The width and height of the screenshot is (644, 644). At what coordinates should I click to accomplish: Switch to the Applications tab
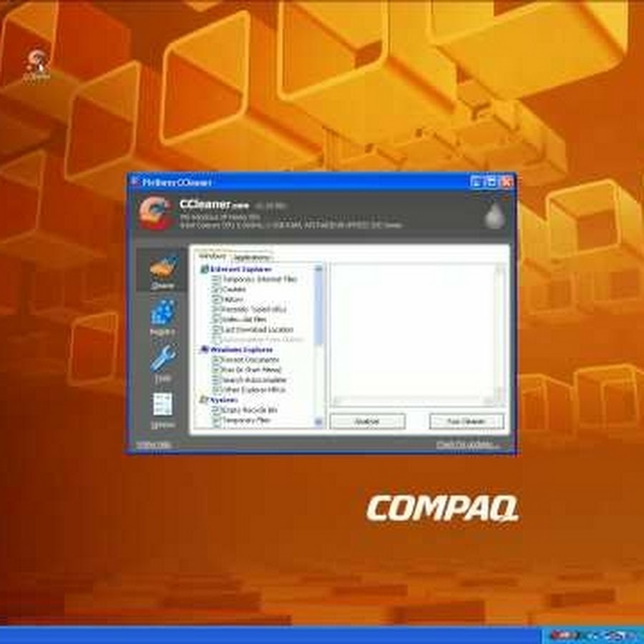tap(251, 257)
